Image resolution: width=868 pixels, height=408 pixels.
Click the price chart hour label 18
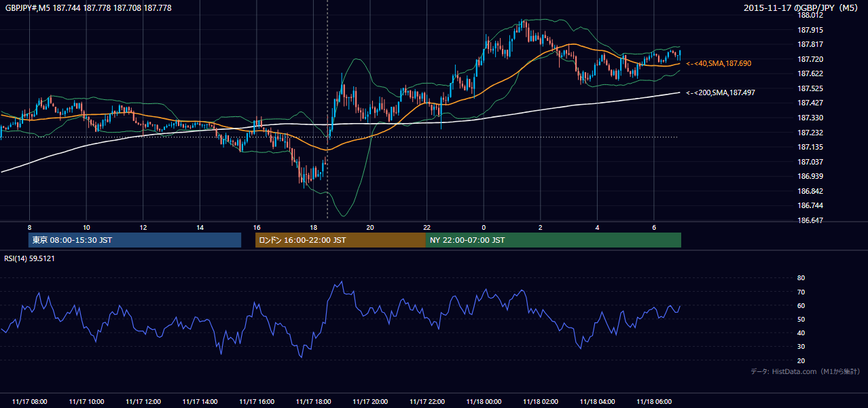pyautogui.click(x=313, y=227)
